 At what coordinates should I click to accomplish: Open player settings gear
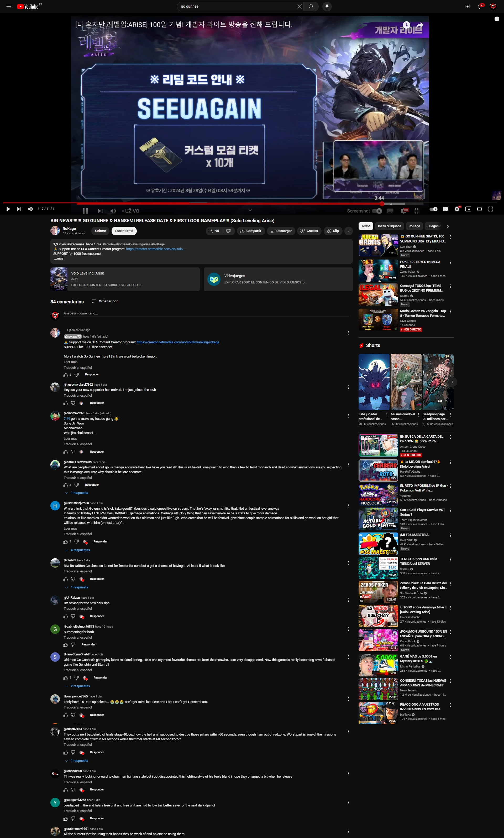coord(457,209)
